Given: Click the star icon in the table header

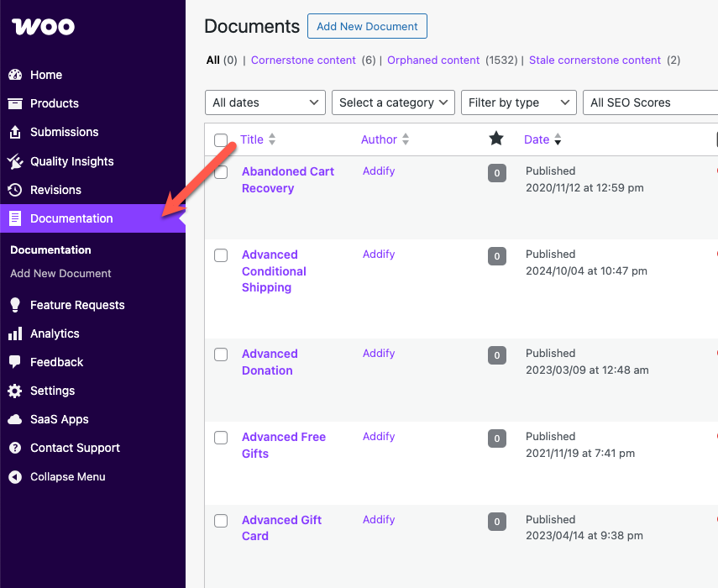Looking at the screenshot, I should click(x=496, y=139).
